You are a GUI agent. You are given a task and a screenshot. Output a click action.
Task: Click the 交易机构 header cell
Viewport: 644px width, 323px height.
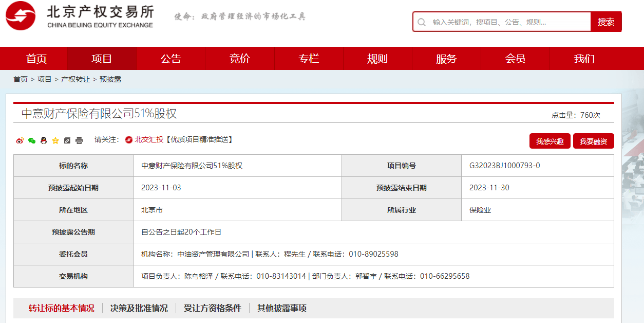pyautogui.click(x=73, y=276)
